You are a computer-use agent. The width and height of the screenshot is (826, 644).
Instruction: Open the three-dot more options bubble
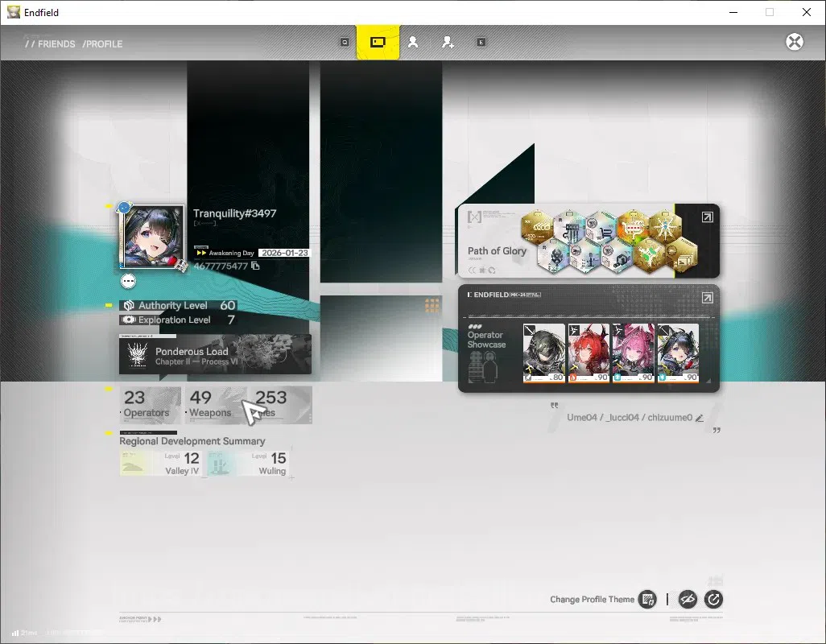(x=128, y=281)
